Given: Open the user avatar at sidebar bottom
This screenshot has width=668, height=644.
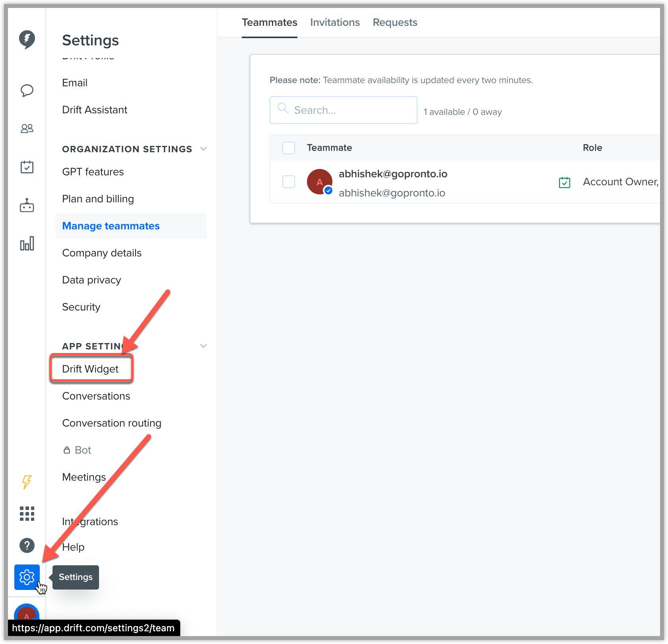Looking at the screenshot, I should click(27, 612).
